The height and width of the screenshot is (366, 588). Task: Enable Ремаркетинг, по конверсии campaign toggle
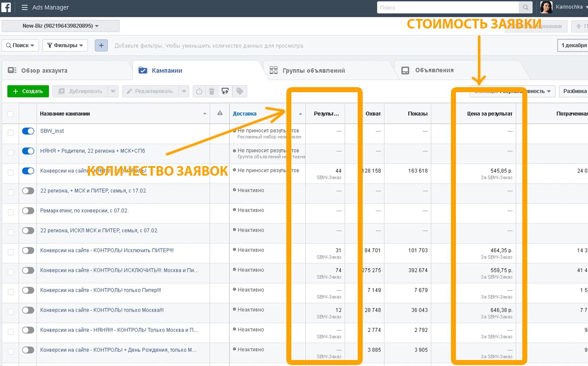(x=28, y=211)
